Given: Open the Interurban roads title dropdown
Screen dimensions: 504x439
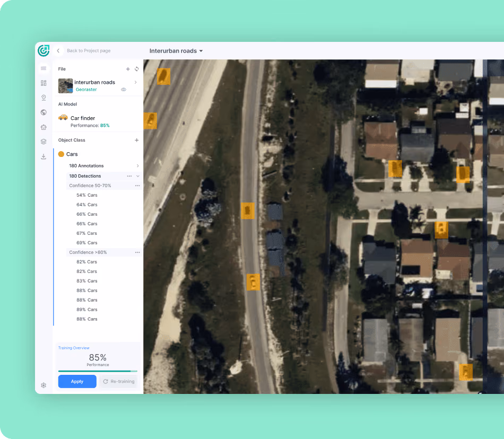Looking at the screenshot, I should pos(176,51).
